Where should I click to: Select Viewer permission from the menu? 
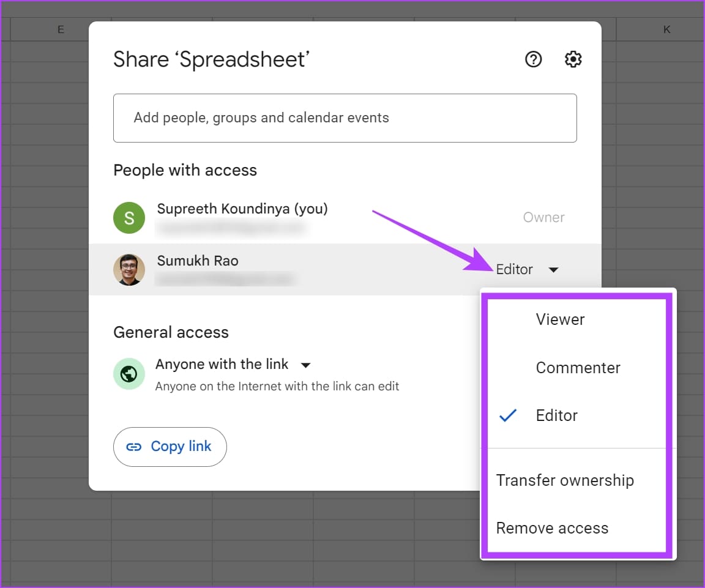(x=560, y=319)
